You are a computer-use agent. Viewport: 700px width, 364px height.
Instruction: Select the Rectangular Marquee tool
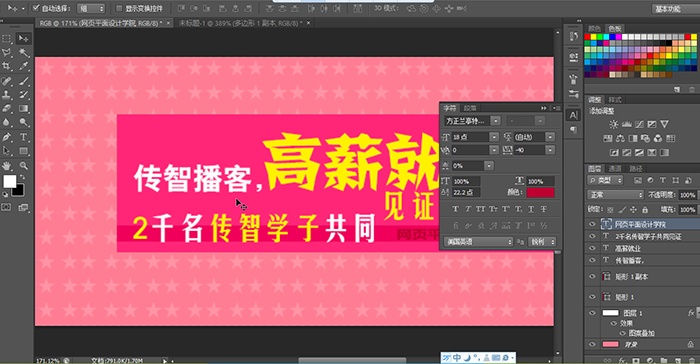tap(7, 39)
